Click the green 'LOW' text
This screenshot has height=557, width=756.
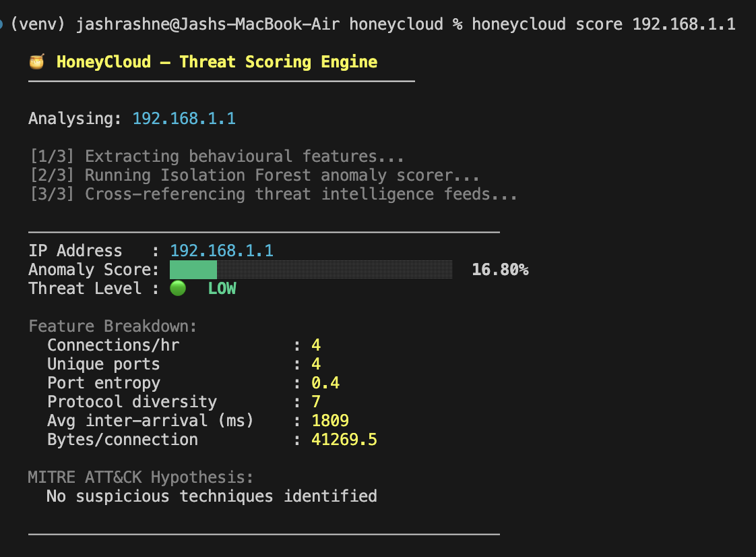(222, 288)
